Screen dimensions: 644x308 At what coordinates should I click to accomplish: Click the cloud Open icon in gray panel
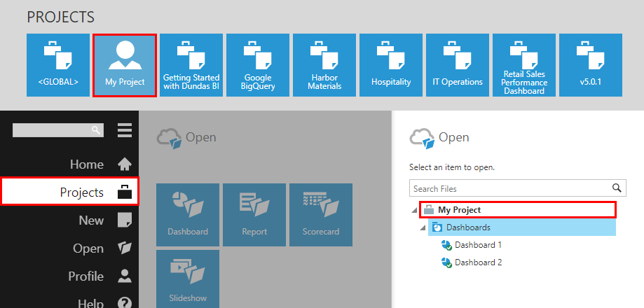click(169, 138)
